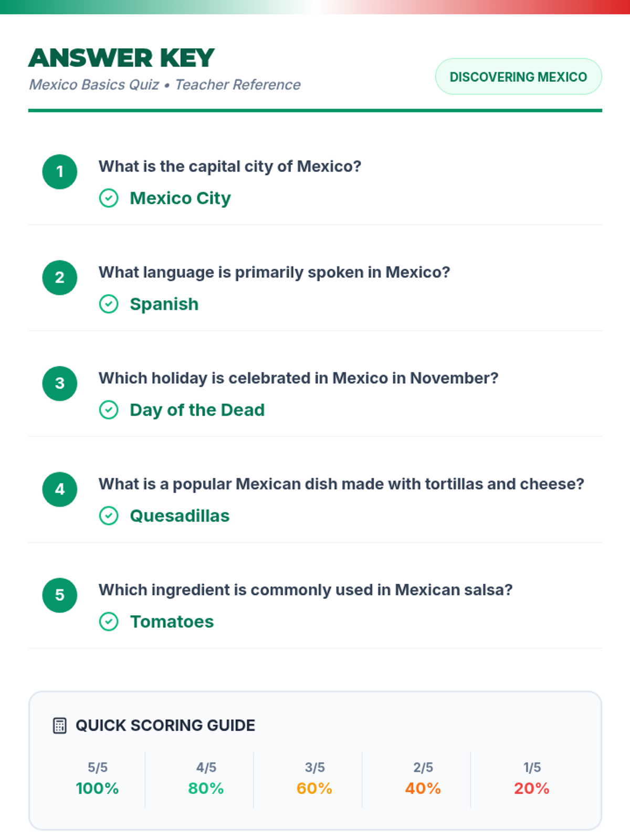
Task: Select the Mexico City answer text
Action: tap(180, 198)
